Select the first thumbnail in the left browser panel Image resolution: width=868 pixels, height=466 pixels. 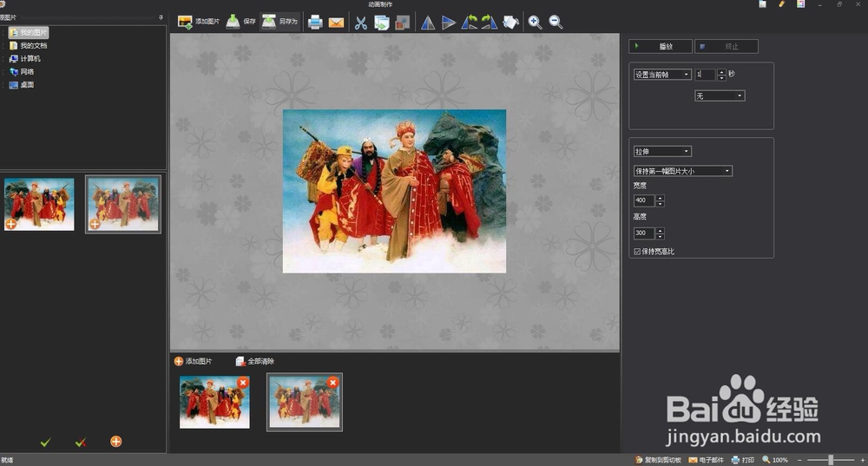coord(39,204)
